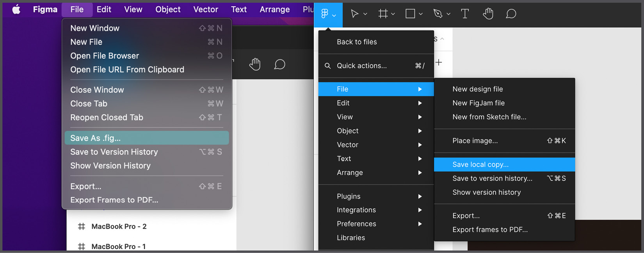Click Save As .fig... entry

click(147, 138)
